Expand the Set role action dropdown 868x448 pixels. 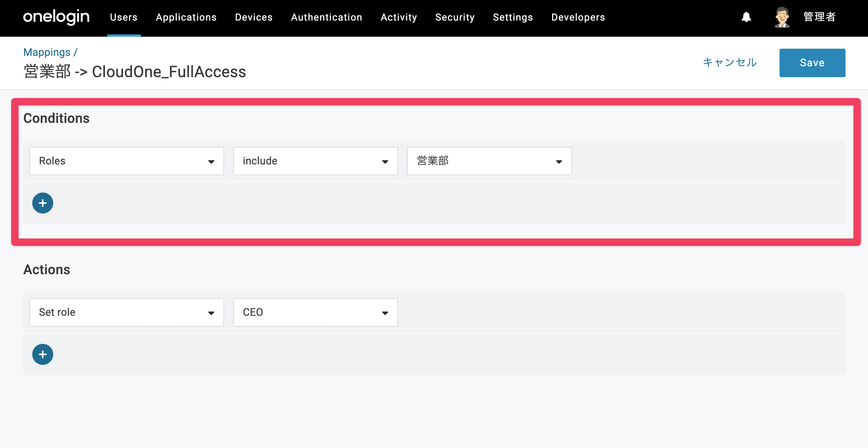127,312
